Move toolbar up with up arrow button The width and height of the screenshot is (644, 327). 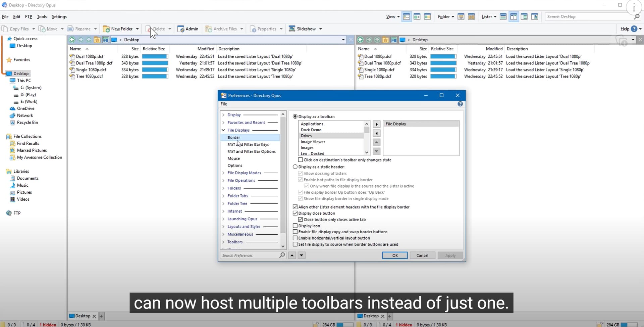376,142
